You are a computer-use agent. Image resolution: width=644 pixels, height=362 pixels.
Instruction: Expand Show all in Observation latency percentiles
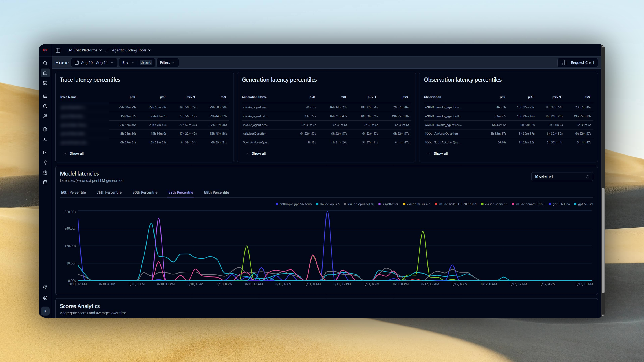(x=438, y=153)
